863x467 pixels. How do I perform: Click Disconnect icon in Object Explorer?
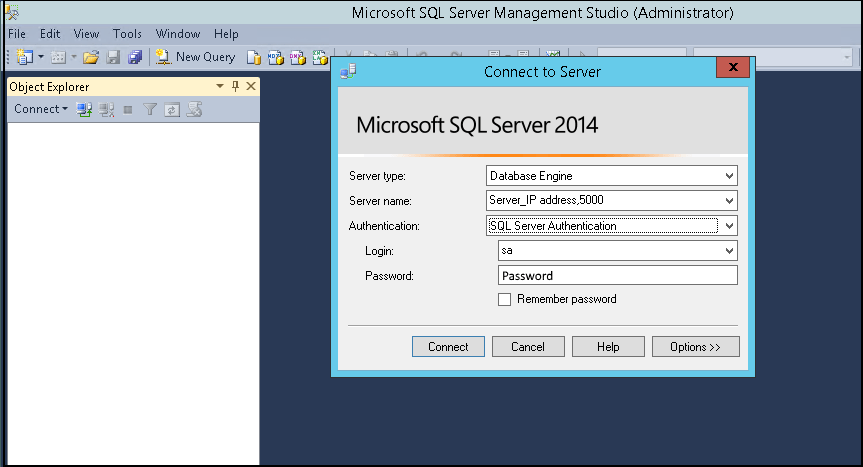click(x=106, y=109)
